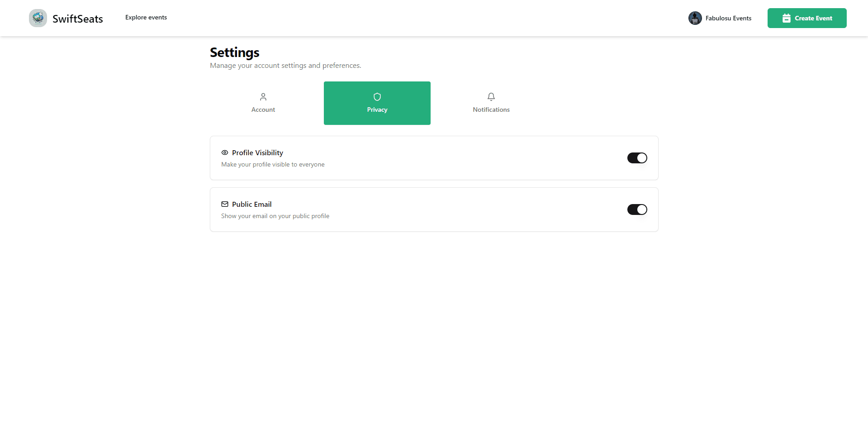
Task: Select the Privacy tab panel
Action: coord(377,103)
